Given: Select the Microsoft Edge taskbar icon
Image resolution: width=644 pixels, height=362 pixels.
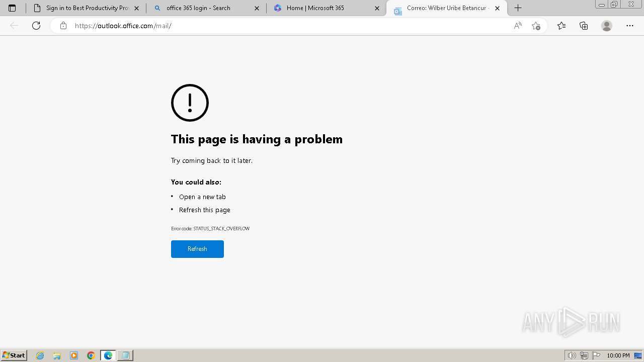Looking at the screenshot, I should (108, 355).
